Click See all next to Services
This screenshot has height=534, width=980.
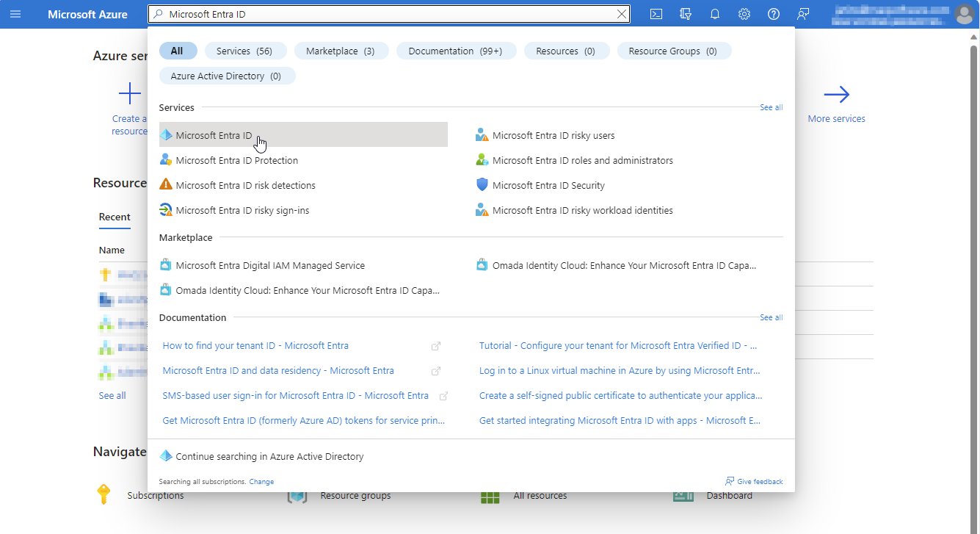coord(771,107)
